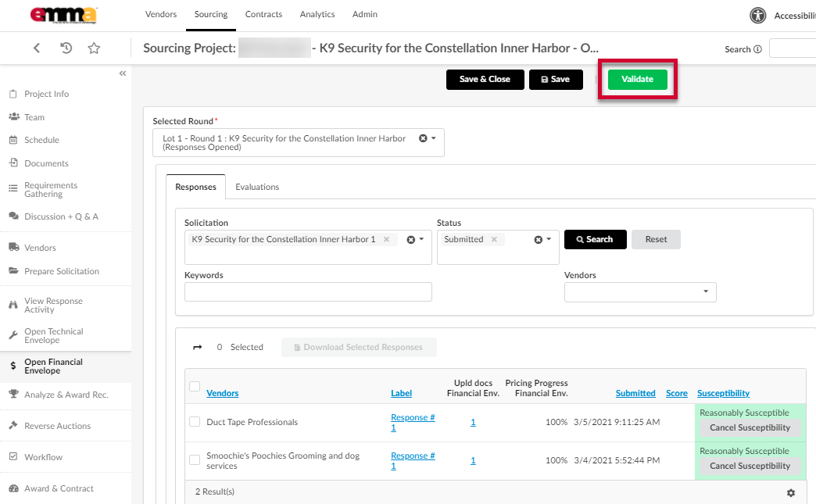Screen dimensions: 816x504
Task: Open uploaded docs count for Duct Tape Professionals
Action: click(x=473, y=422)
